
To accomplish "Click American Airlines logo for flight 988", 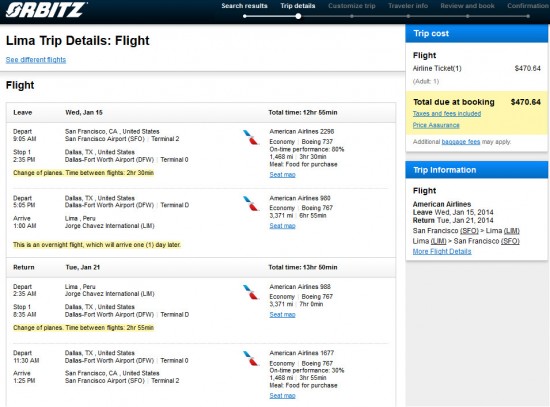I will (251, 292).
